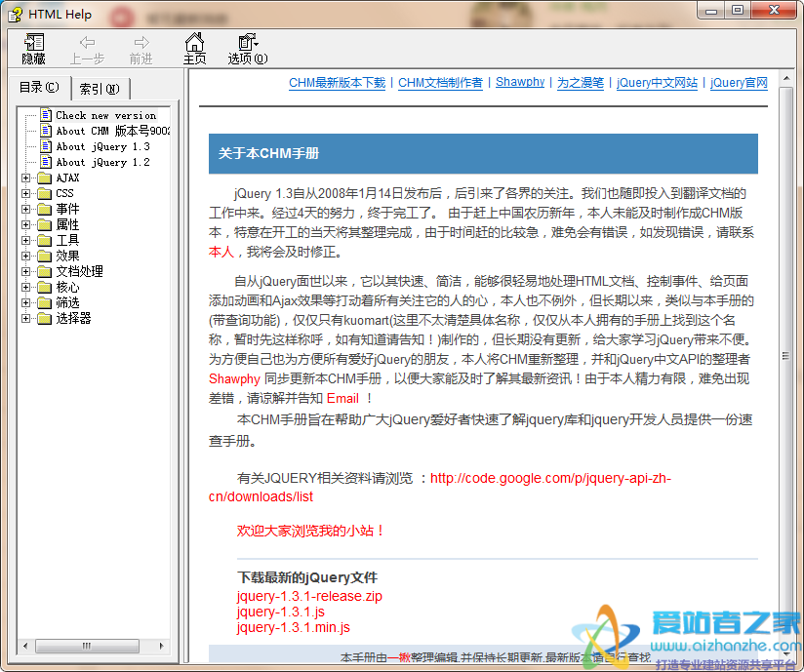Click red Shawphy link in paragraph
This screenshot has height=672, width=804.
[x=234, y=378]
